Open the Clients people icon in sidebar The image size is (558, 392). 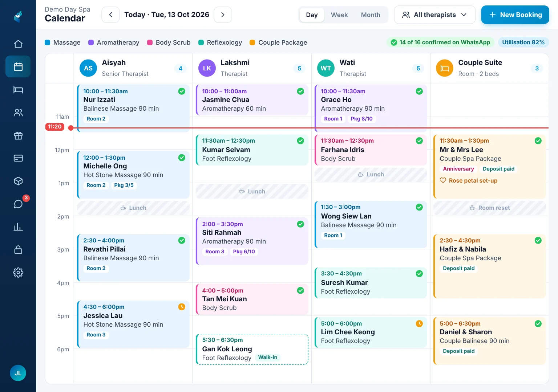point(18,113)
